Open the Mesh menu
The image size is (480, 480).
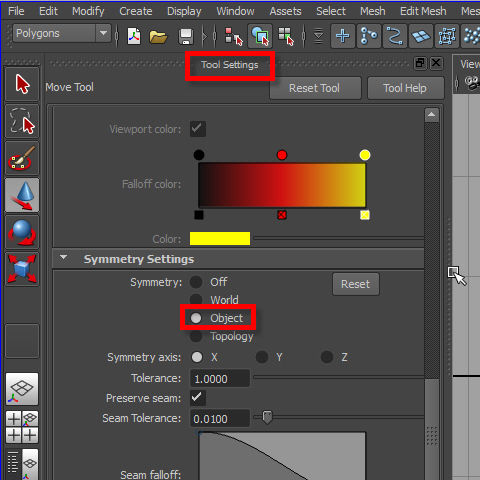(373, 11)
